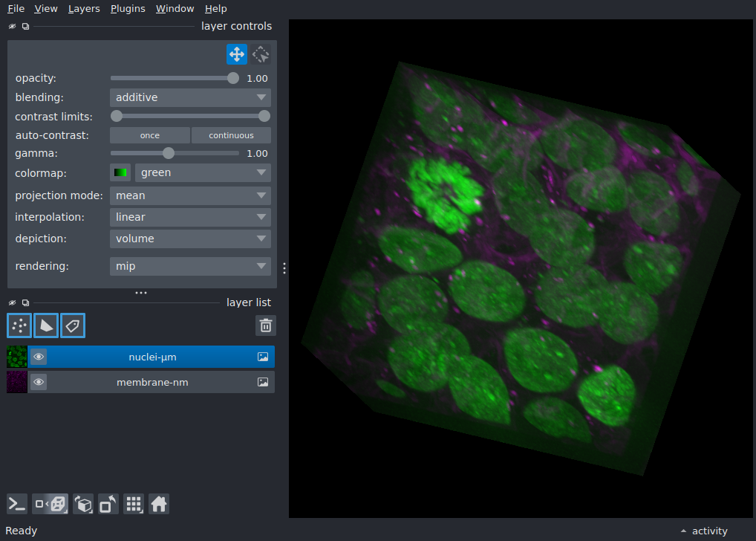
Task: Add a new shapes layer
Action: [46, 325]
